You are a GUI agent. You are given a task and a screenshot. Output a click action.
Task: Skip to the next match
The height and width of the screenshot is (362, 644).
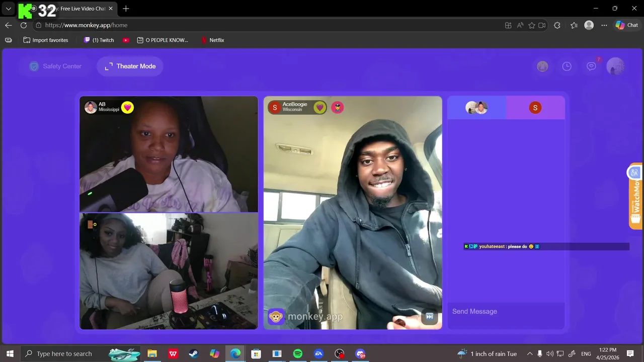430,316
